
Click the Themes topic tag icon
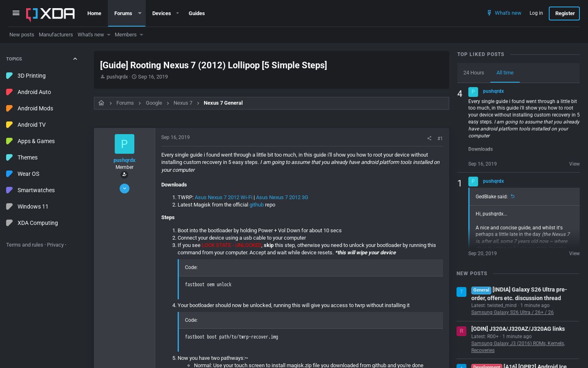pyautogui.click(x=10, y=157)
